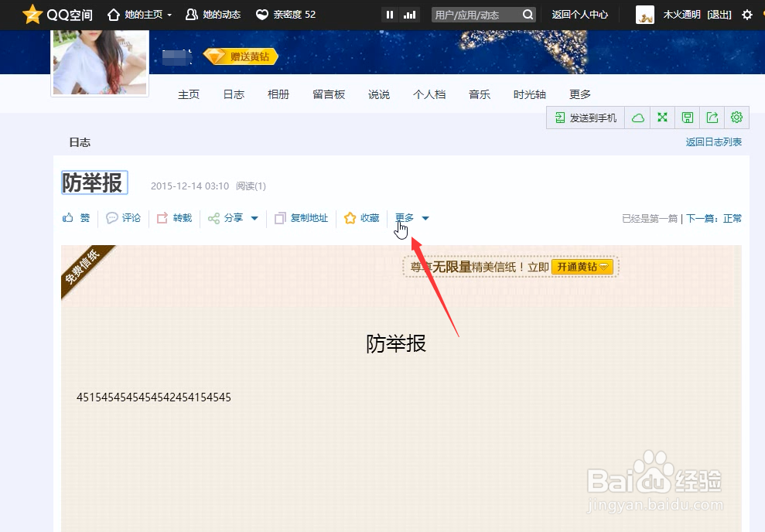765x532 pixels.
Task: Click the 赞 (Like) thumbs-up toggle
Action: coord(75,218)
